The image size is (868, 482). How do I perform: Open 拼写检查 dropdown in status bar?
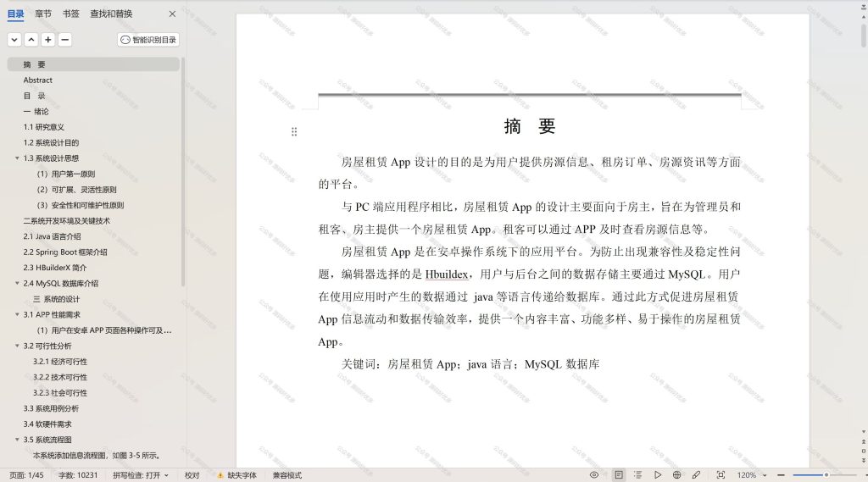(x=141, y=475)
